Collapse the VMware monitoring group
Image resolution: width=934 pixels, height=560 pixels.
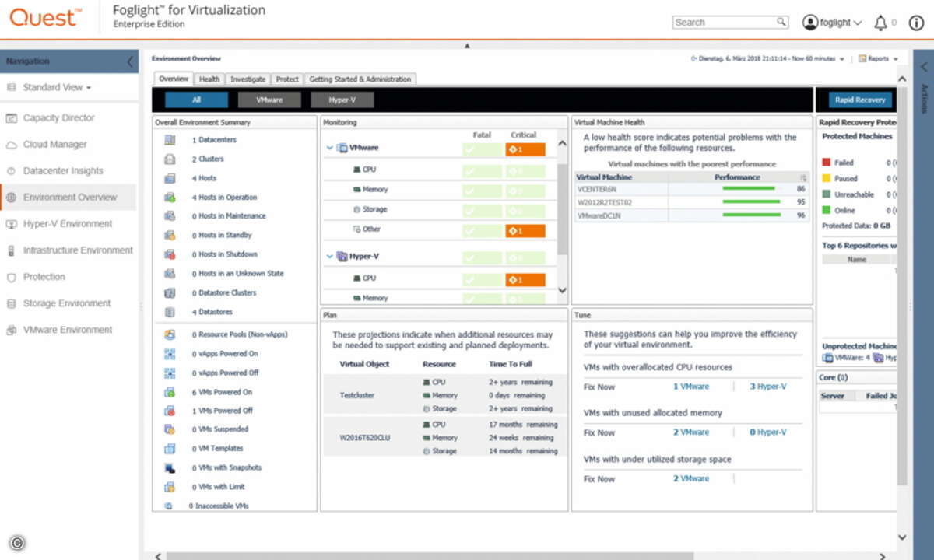pos(330,148)
